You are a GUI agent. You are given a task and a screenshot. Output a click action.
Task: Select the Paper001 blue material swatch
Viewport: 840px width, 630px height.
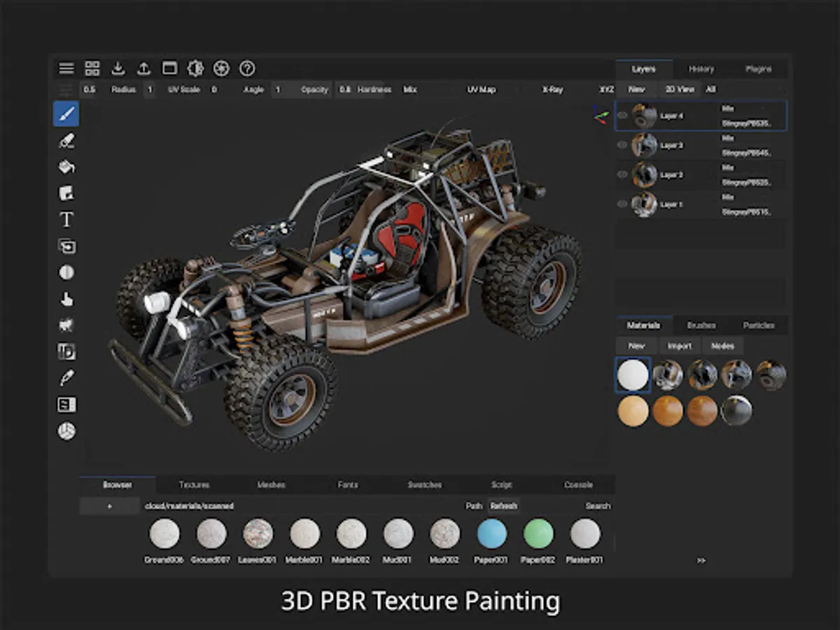492,534
